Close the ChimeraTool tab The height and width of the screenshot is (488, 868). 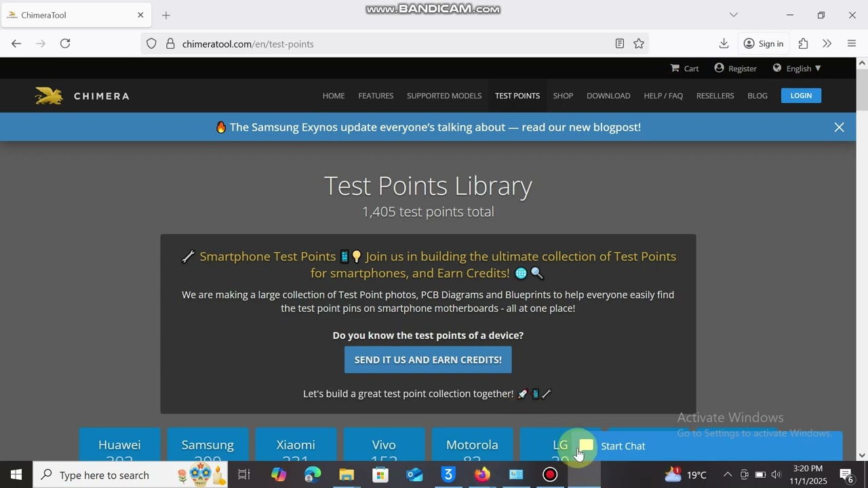tap(140, 15)
